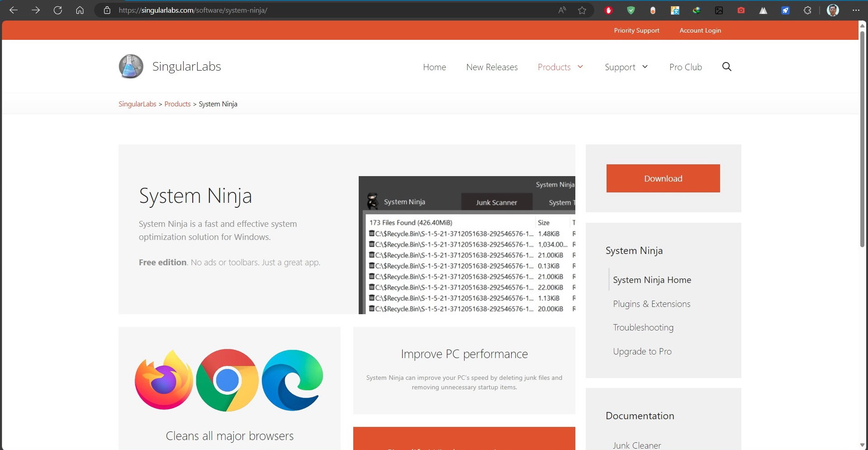868x450 pixels.
Task: Click the blue rocket extension icon
Action: pyautogui.click(x=786, y=10)
